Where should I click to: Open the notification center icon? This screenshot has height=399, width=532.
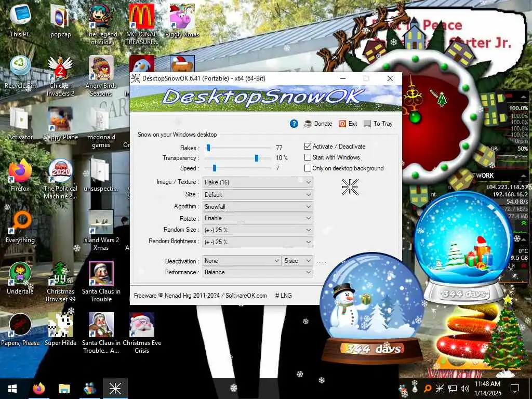(x=515, y=389)
